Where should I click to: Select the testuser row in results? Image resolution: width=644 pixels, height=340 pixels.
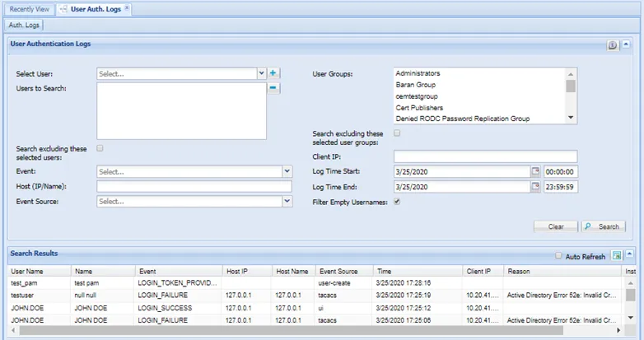pos(315,296)
